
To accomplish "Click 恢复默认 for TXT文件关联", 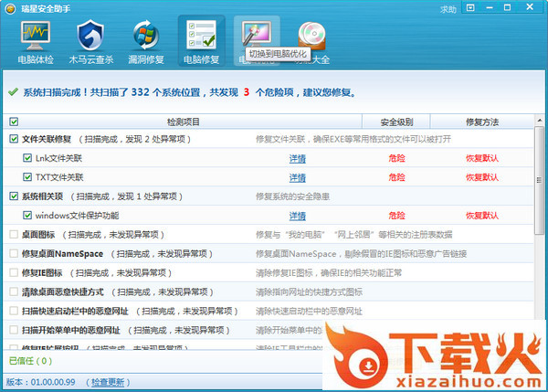I will [482, 177].
